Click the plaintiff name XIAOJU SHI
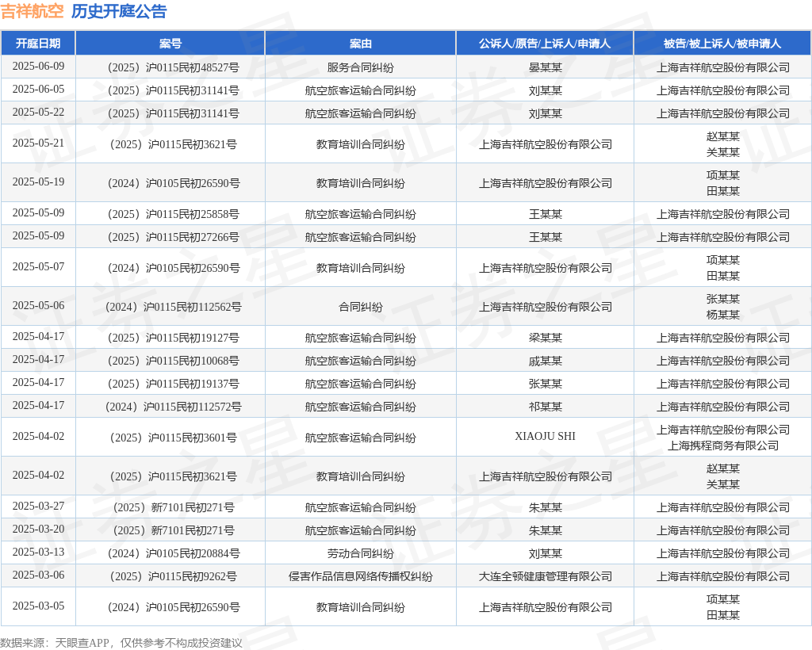The height and width of the screenshot is (650, 812). coord(545,437)
